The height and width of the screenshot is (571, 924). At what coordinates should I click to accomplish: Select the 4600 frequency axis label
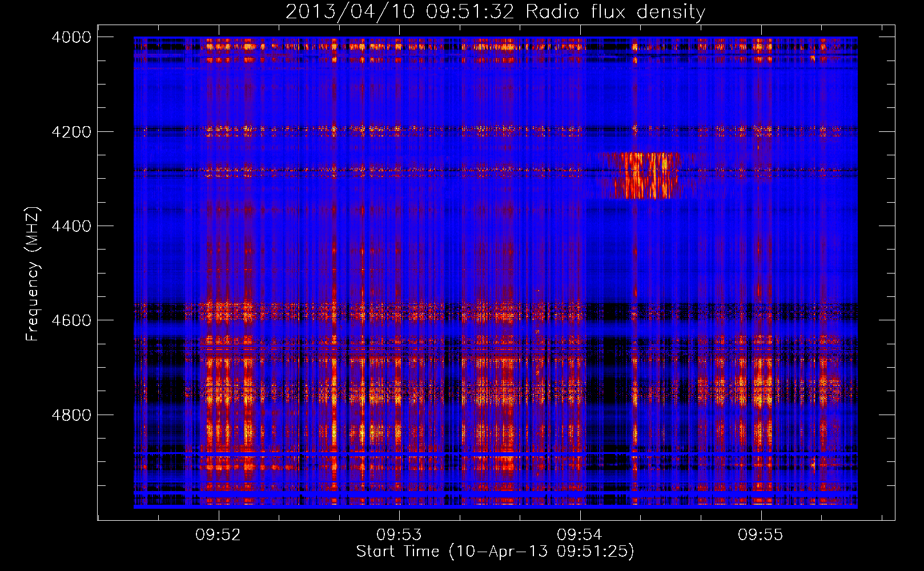tap(71, 320)
